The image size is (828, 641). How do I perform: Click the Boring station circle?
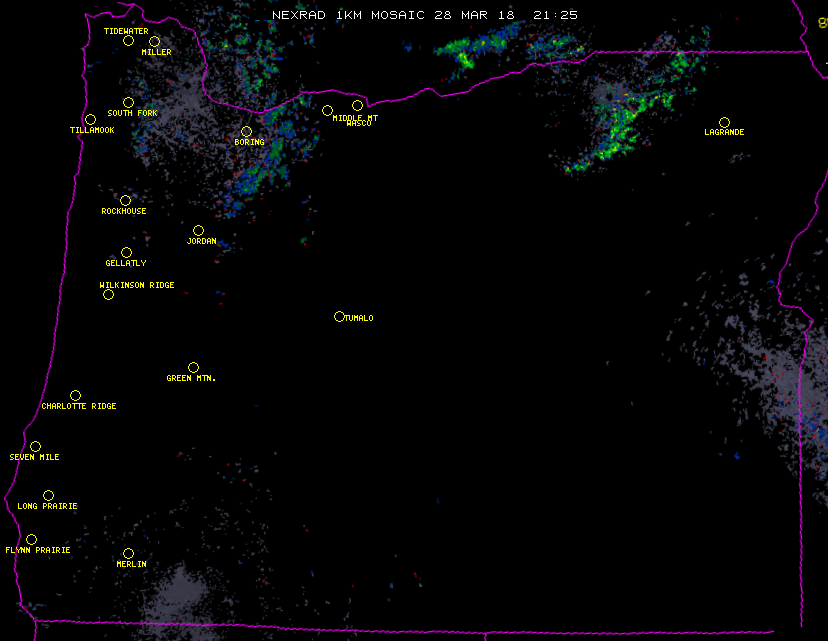247,132
